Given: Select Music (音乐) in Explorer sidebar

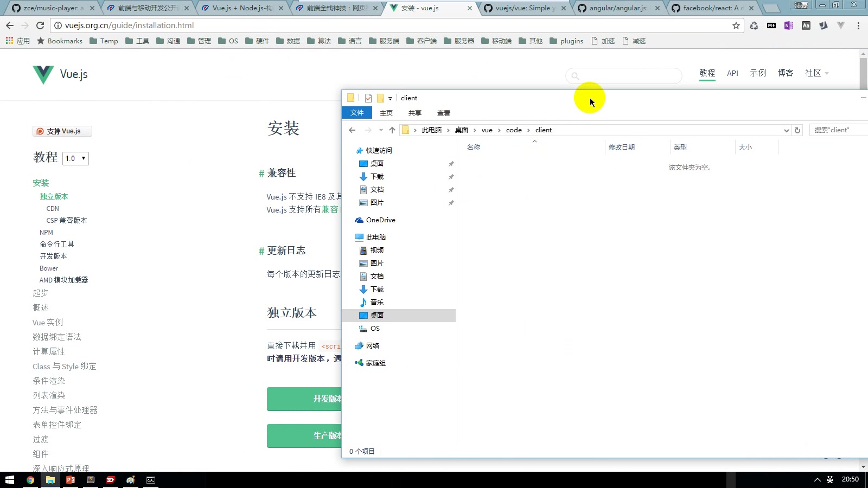Looking at the screenshot, I should coord(372,303).
